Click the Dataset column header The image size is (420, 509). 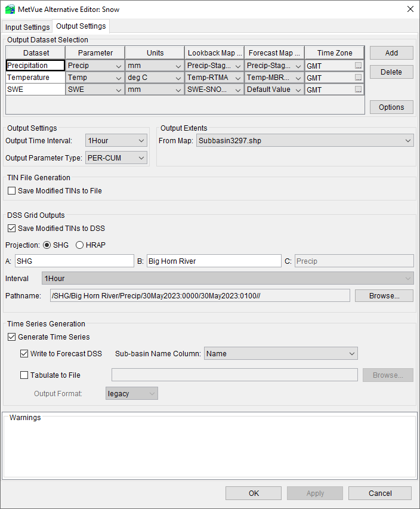coord(36,53)
